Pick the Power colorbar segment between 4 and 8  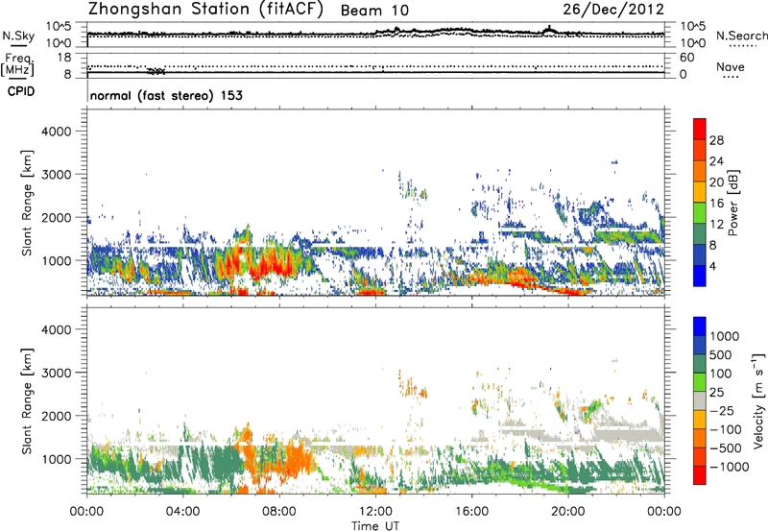pyautogui.click(x=700, y=255)
